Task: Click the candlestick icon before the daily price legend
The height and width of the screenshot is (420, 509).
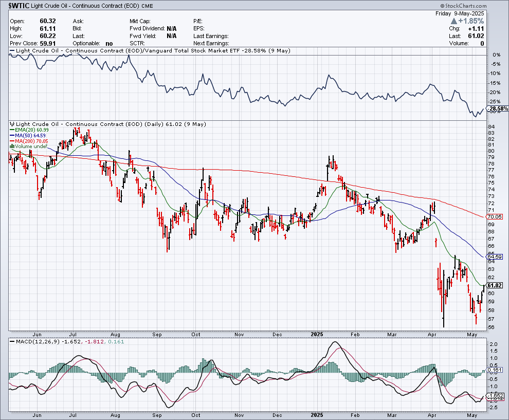Action: click(x=12, y=124)
